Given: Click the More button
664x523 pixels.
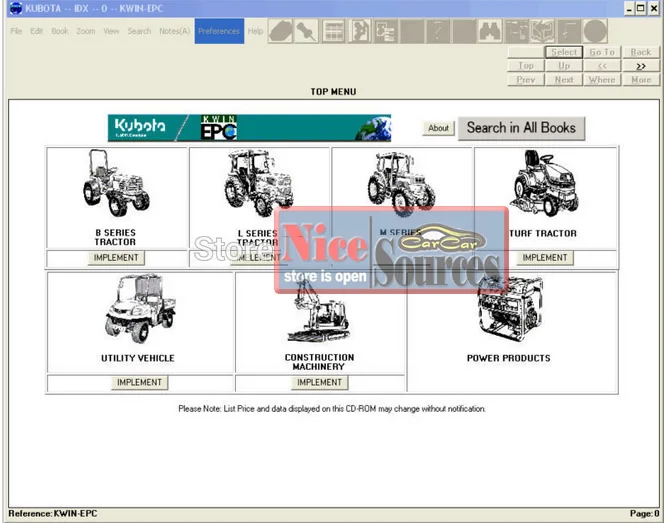Looking at the screenshot, I should click(641, 80).
